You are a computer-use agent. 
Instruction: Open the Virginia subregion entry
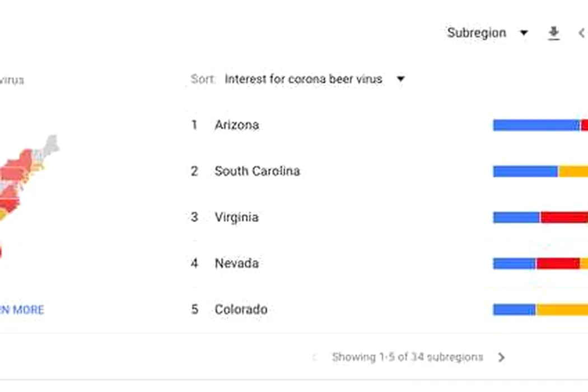[237, 217]
